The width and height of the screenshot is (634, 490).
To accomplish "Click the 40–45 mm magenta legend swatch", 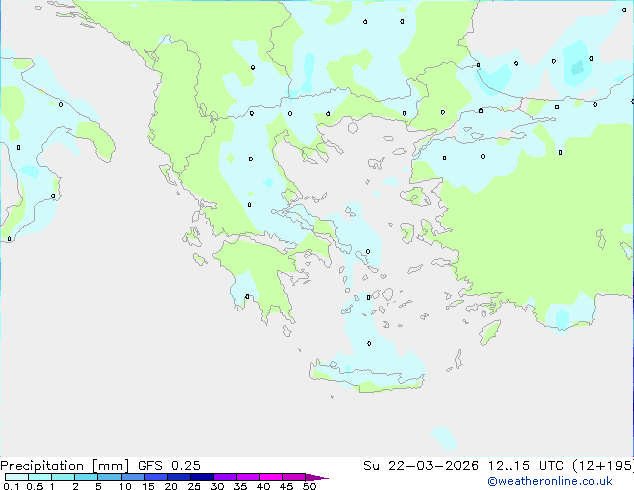I will [x=271, y=477].
